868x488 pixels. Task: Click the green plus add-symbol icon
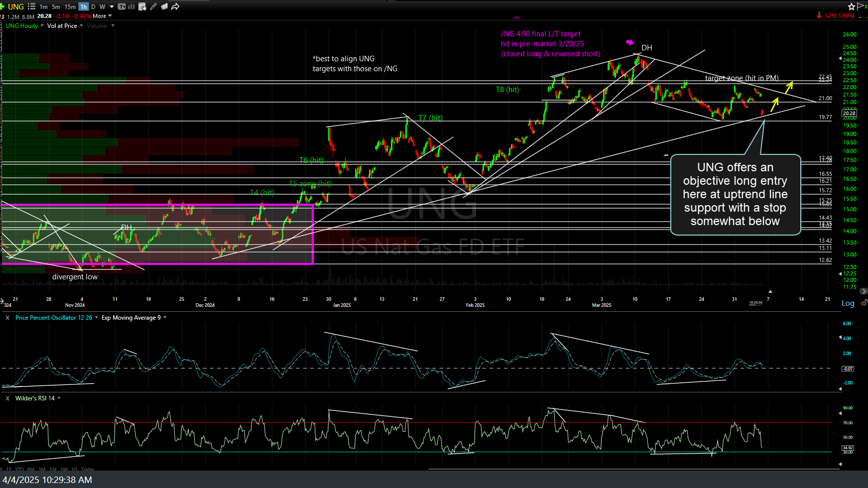click(2, 6)
